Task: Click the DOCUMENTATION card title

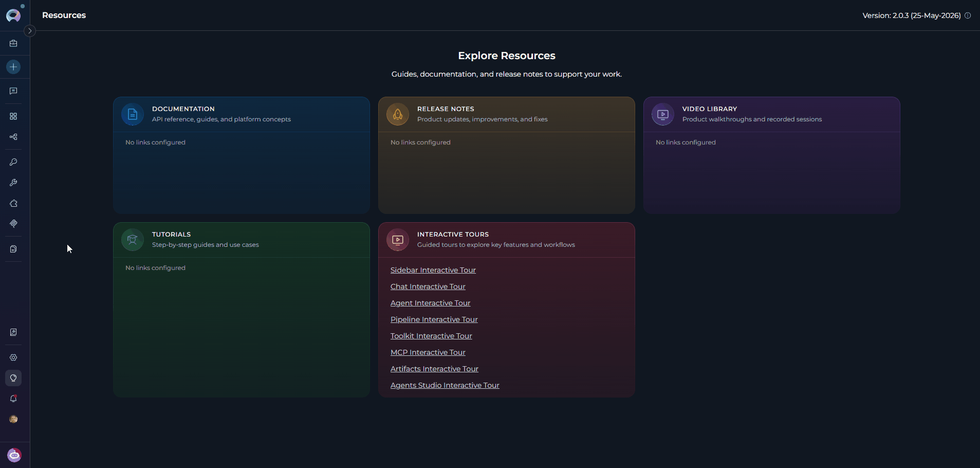Action: (x=183, y=109)
